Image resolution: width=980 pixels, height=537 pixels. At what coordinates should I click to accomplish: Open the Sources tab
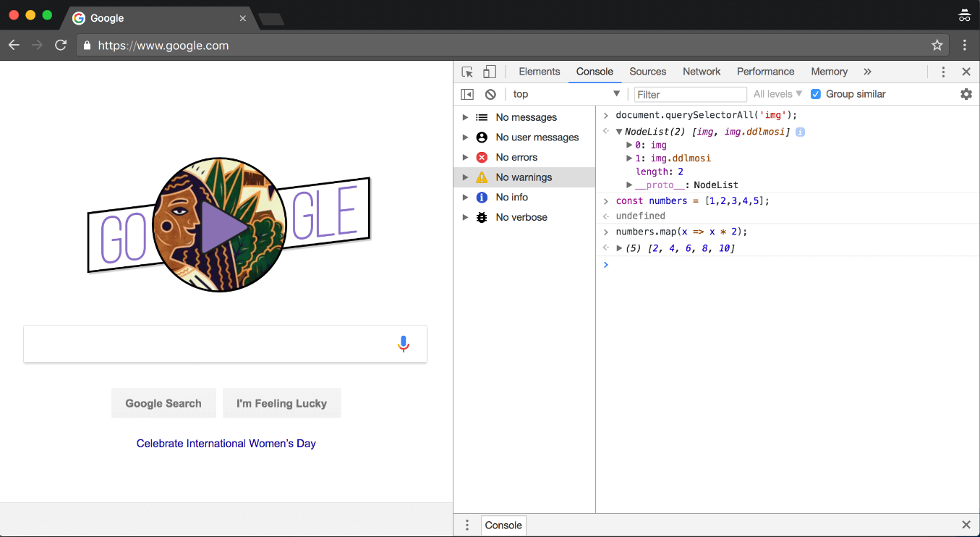[647, 72]
